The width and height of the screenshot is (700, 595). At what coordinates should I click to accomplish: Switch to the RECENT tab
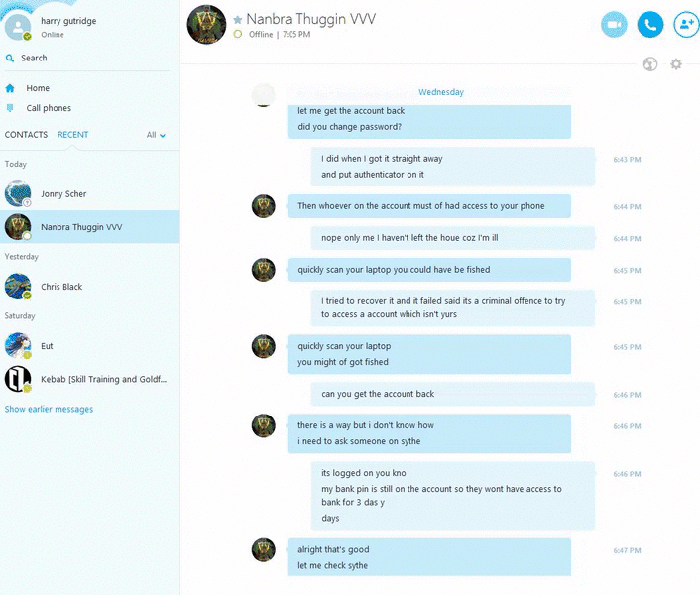[x=72, y=134]
